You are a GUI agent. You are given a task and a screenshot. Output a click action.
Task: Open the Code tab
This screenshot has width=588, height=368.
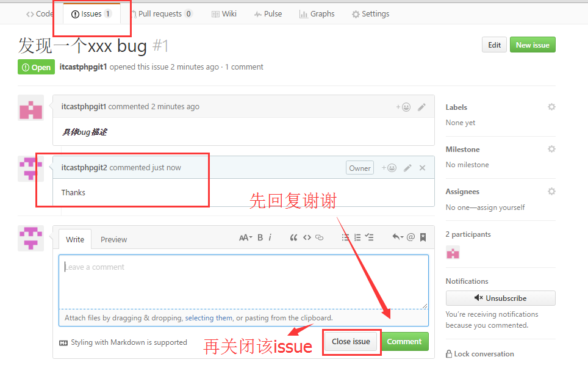[40, 14]
